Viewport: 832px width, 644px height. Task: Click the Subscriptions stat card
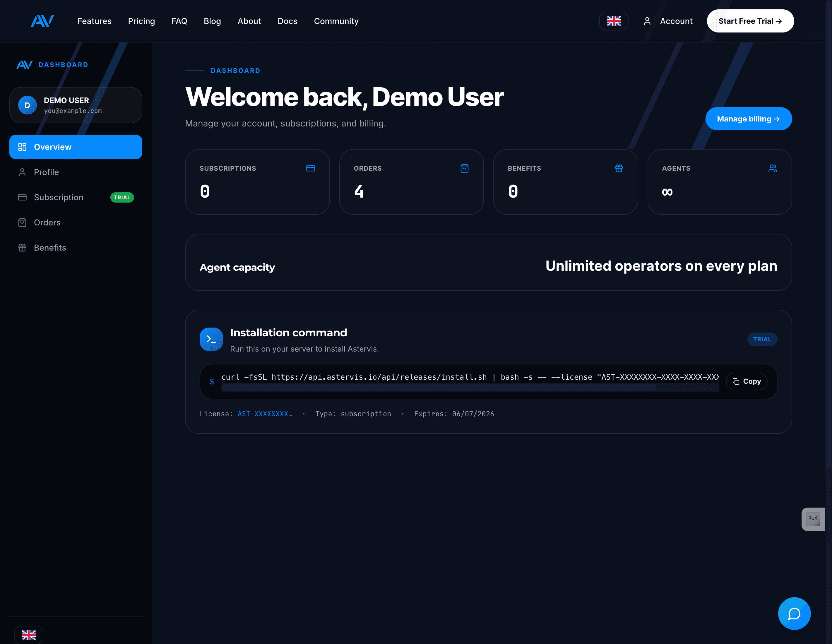(257, 182)
